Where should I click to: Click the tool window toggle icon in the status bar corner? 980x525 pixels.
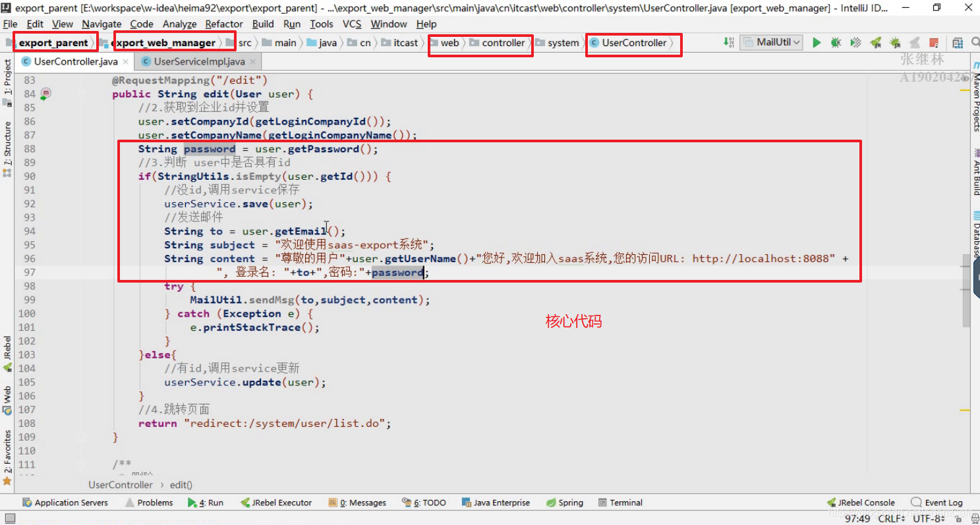[x=9, y=518]
